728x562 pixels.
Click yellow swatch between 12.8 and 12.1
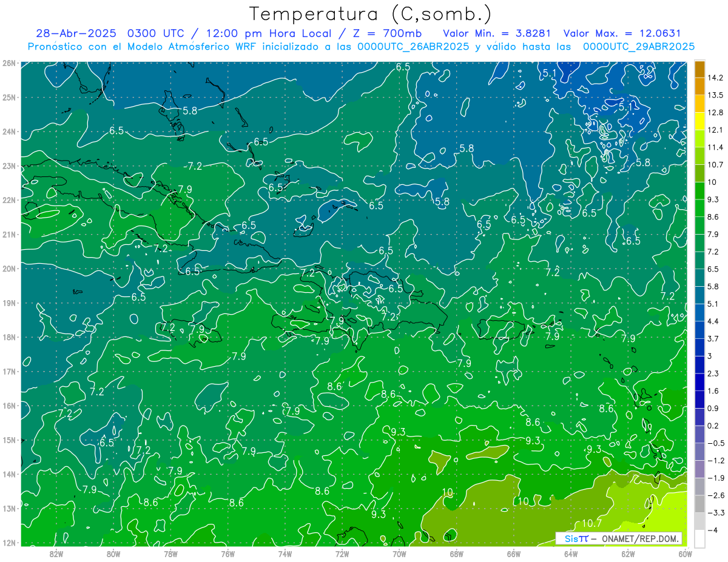699,121
